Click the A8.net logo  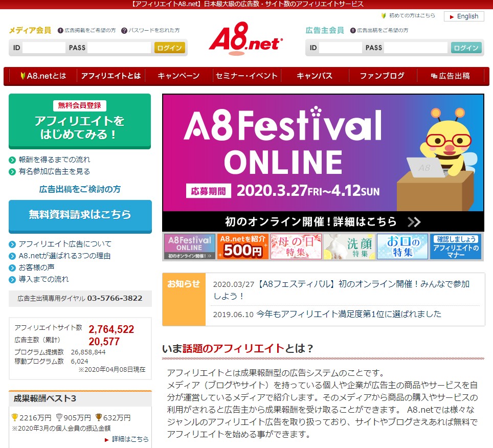(x=245, y=38)
